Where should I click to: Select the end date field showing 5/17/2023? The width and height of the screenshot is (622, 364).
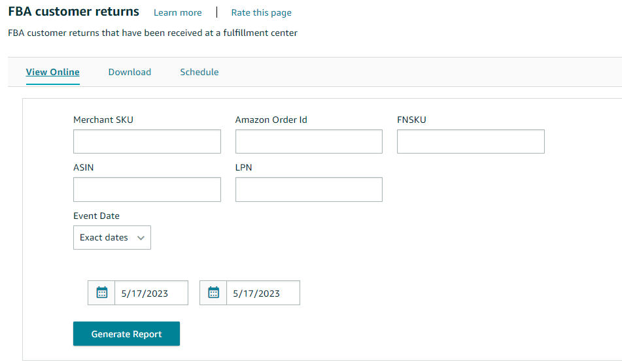263,293
